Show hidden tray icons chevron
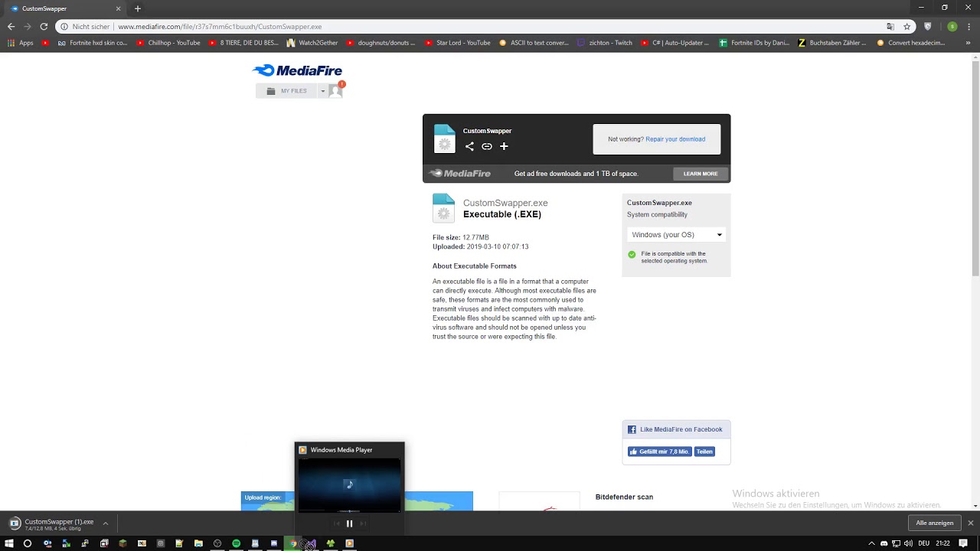This screenshot has height=551, width=980. (x=871, y=543)
